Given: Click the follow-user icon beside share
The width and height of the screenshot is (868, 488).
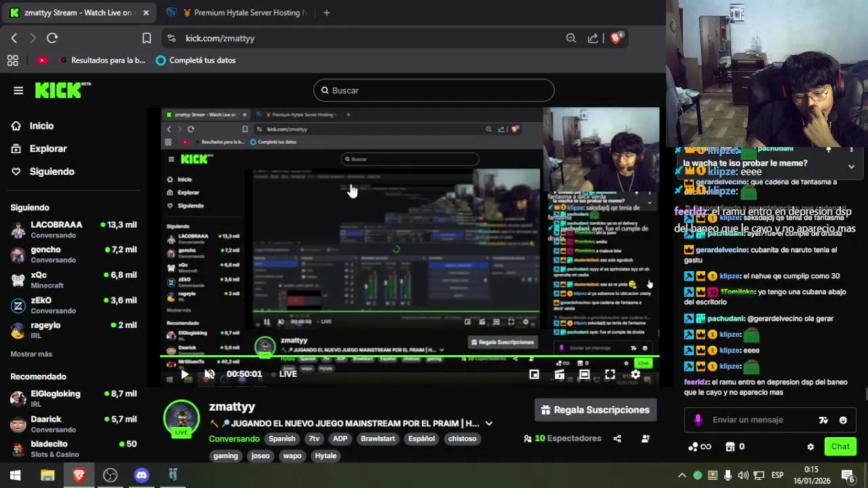Looking at the screenshot, I should coord(646,439).
